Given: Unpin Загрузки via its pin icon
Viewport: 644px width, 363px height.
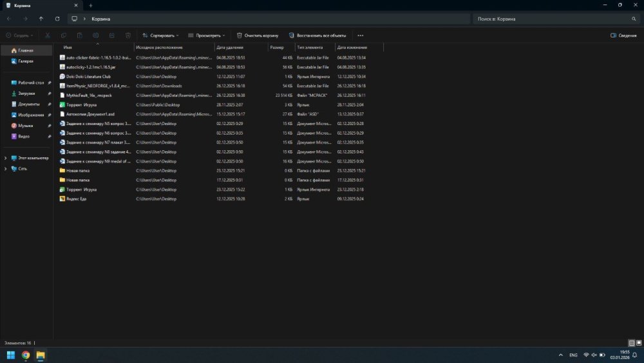Looking at the screenshot, I should pyautogui.click(x=50, y=93).
